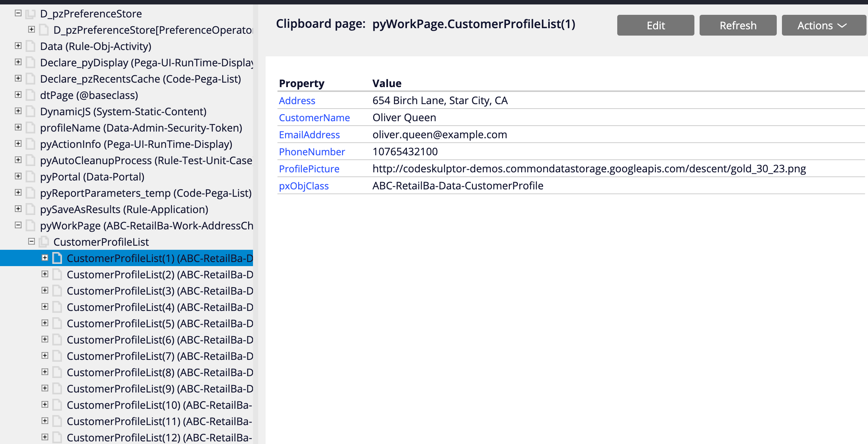
Task: Click the page icon beside pySaveAsResults
Action: [x=30, y=209]
